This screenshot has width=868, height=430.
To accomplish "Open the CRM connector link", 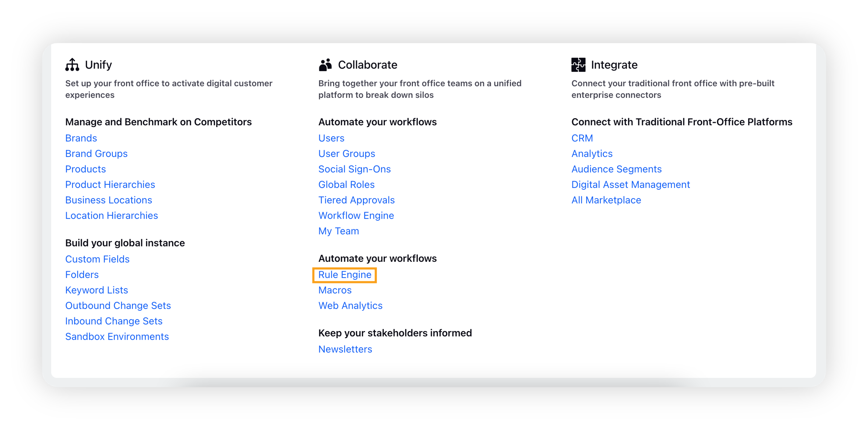I will coord(582,138).
